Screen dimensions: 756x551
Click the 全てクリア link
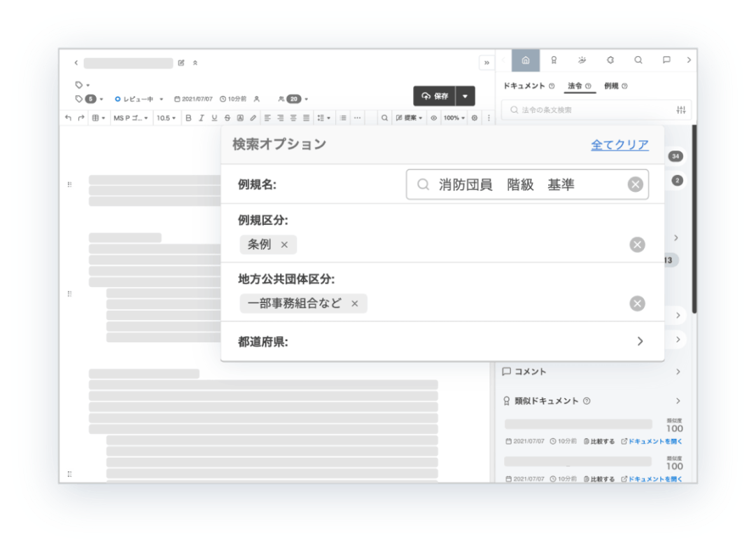[619, 145]
